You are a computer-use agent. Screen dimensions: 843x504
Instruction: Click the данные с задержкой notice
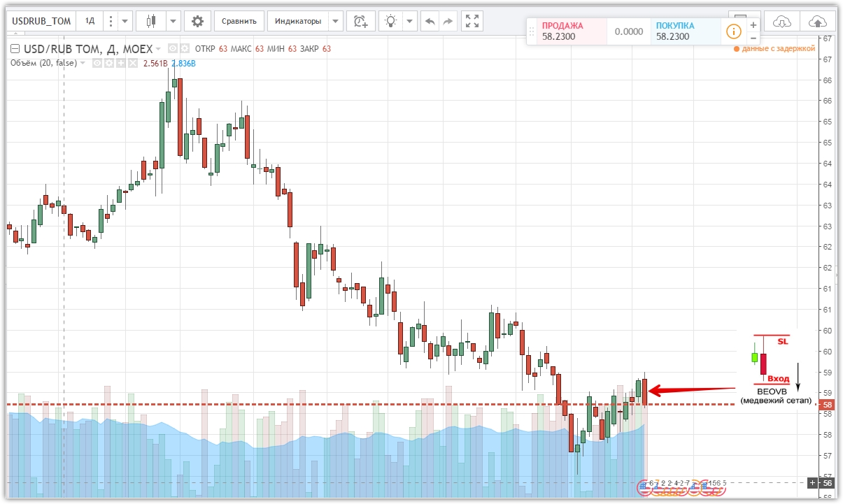point(774,49)
